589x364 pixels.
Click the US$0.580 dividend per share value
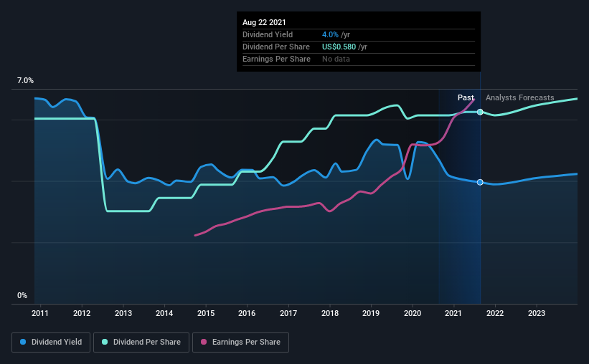click(339, 47)
